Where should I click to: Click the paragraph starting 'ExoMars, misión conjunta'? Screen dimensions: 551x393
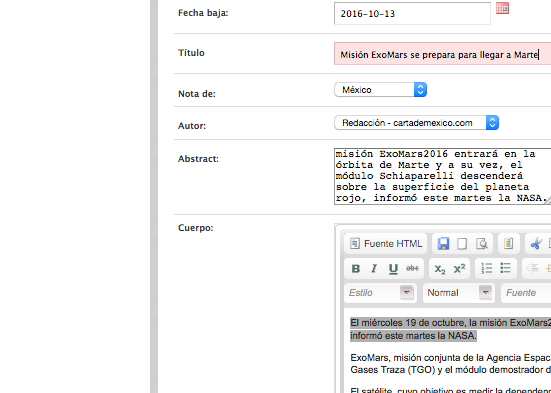(x=450, y=364)
